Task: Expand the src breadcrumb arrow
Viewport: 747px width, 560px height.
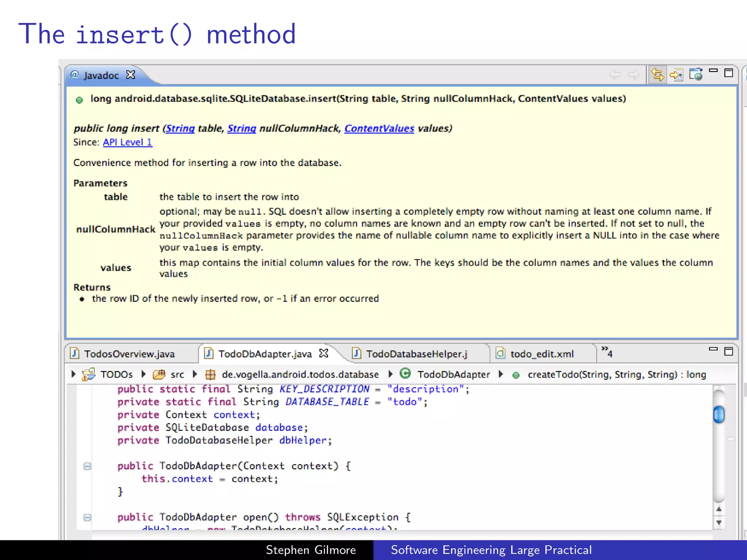Action: 143,374
